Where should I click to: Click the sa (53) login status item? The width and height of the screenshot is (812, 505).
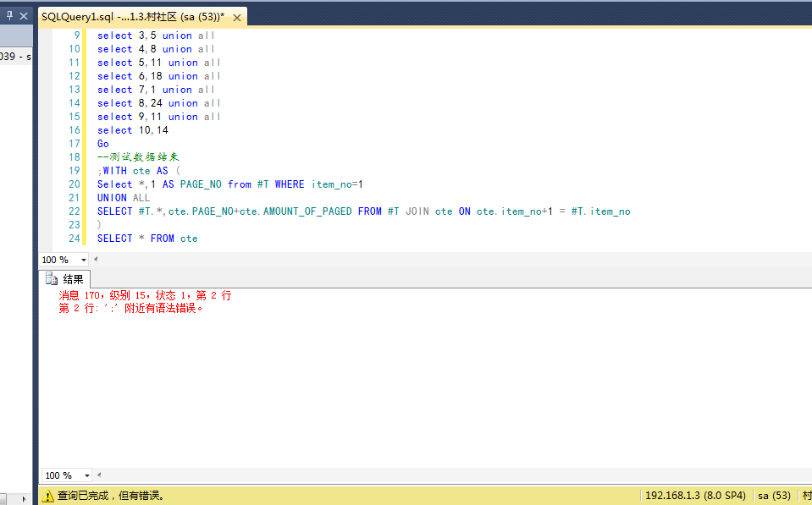pyautogui.click(x=774, y=496)
